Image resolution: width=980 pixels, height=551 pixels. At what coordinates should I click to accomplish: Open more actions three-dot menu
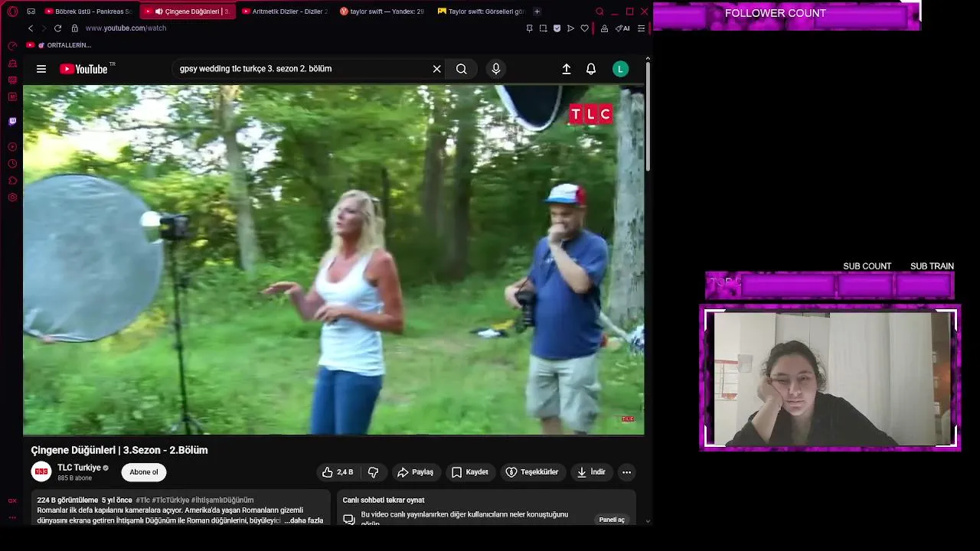[x=626, y=472]
